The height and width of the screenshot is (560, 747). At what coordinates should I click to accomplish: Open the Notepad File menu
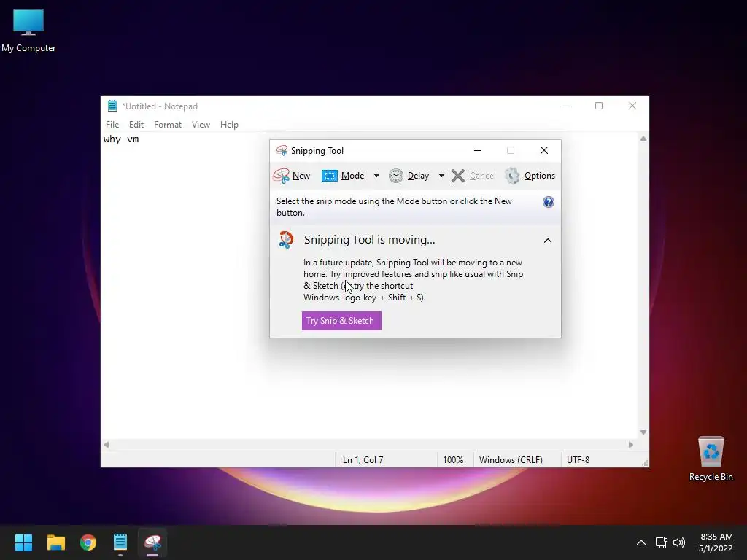(112, 124)
